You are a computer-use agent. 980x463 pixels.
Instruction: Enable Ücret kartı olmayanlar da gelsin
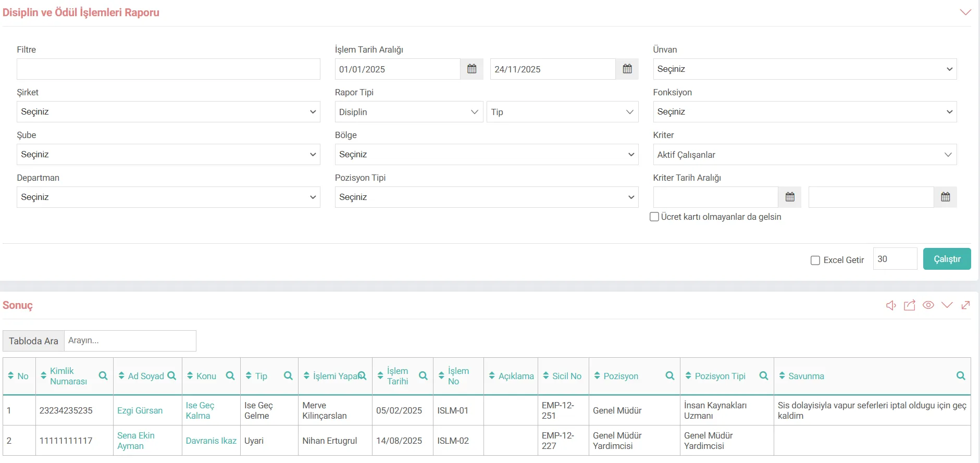pos(654,217)
